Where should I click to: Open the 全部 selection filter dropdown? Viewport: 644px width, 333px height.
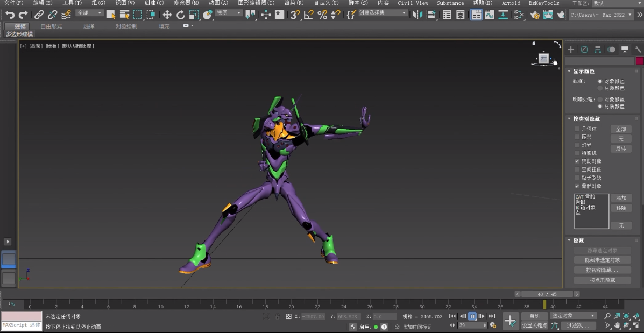tap(89, 13)
